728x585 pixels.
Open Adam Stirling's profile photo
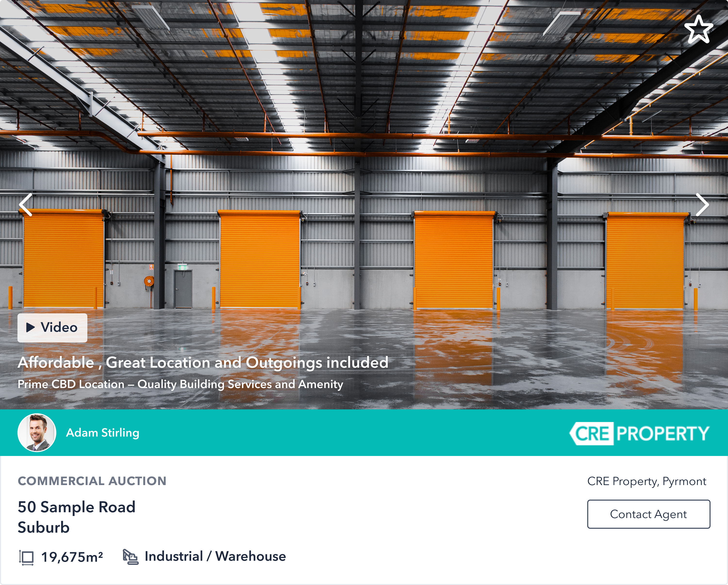[36, 432]
